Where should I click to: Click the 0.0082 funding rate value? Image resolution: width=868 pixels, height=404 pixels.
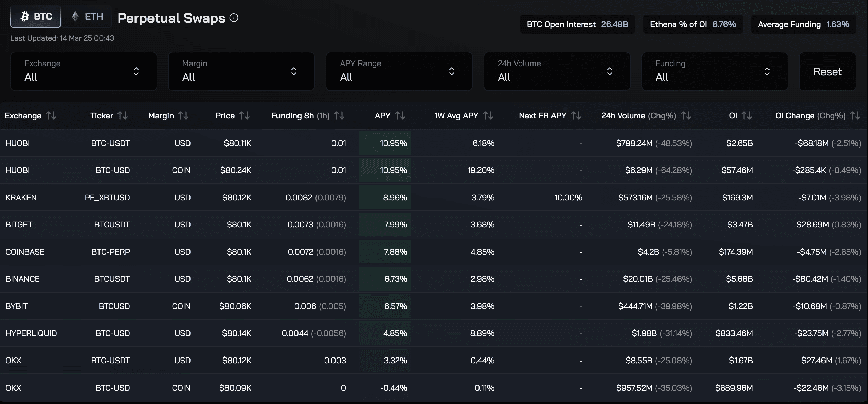point(299,198)
